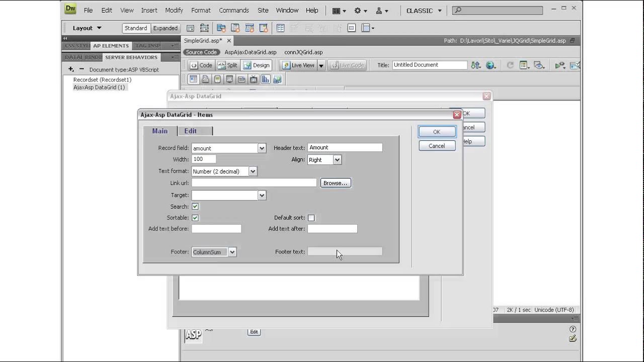Open the Align dropdown showing Right
644x362 pixels.
click(337, 160)
